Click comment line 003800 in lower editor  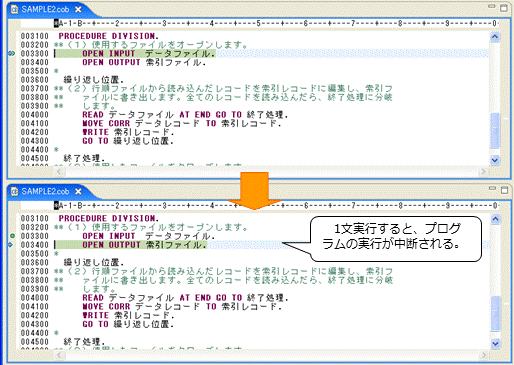coord(223,280)
